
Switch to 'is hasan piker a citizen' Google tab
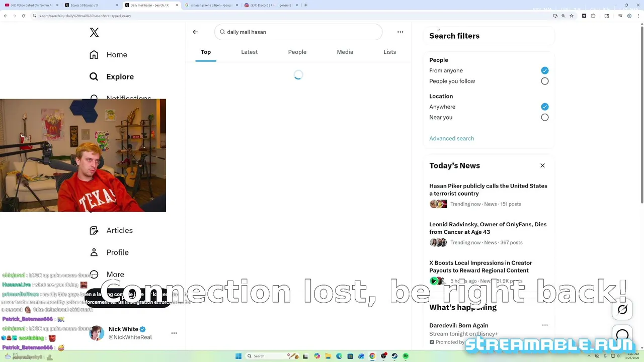point(211,5)
